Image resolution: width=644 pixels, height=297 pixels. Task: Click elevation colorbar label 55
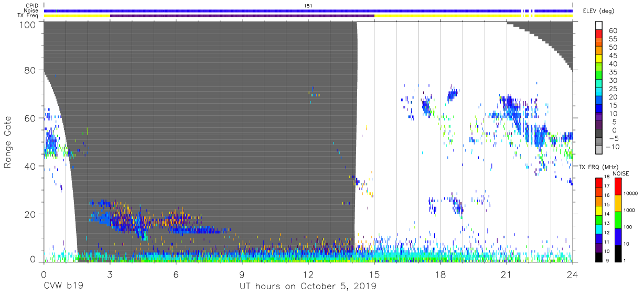pos(613,39)
